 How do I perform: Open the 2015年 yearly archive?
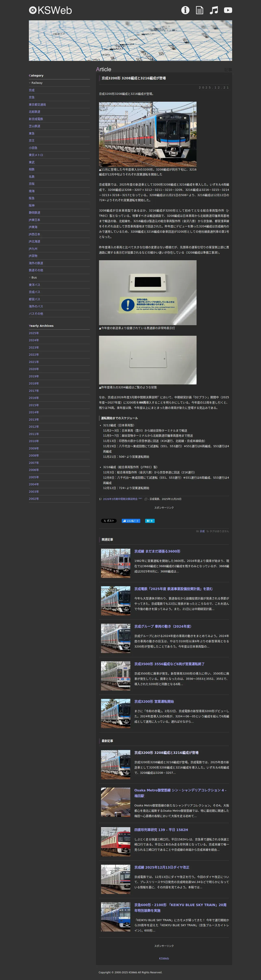[34, 405]
